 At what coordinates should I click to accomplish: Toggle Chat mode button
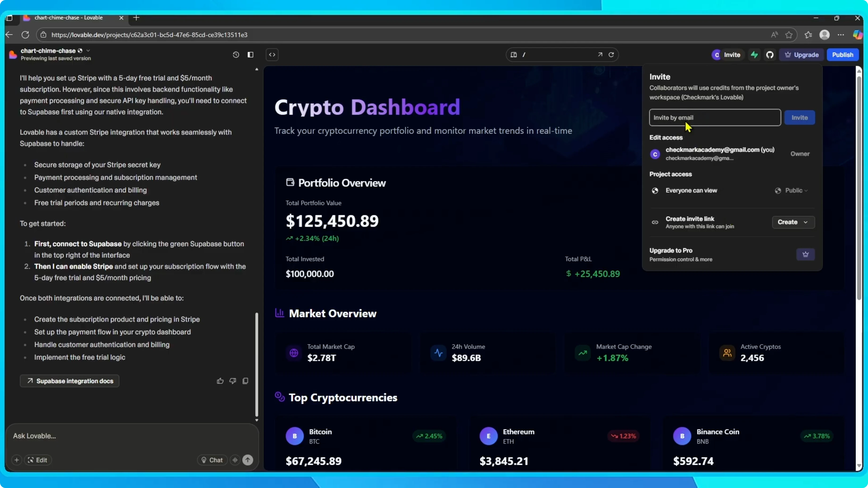[x=212, y=460]
